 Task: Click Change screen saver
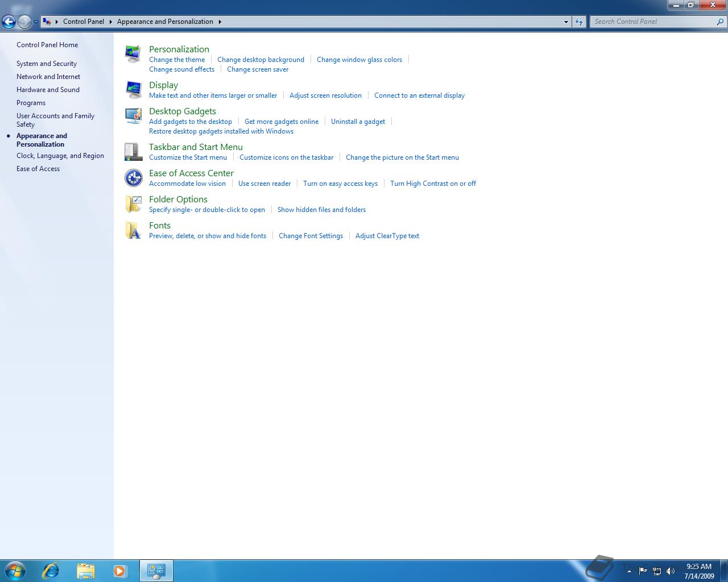click(x=258, y=69)
